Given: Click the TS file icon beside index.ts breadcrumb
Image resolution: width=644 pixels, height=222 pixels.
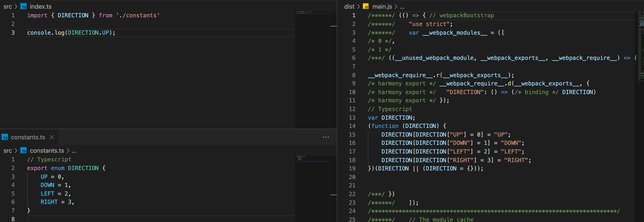Looking at the screenshot, I should 24,7.
